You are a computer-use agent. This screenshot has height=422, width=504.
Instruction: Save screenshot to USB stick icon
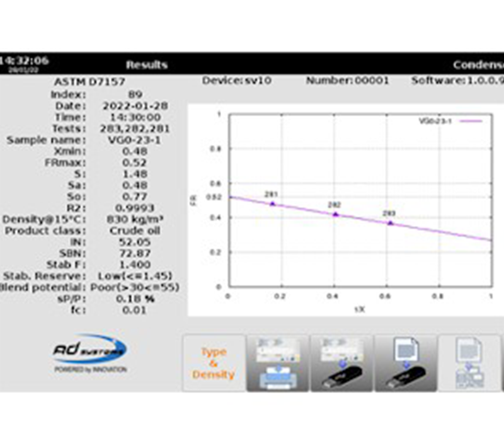click(341, 363)
